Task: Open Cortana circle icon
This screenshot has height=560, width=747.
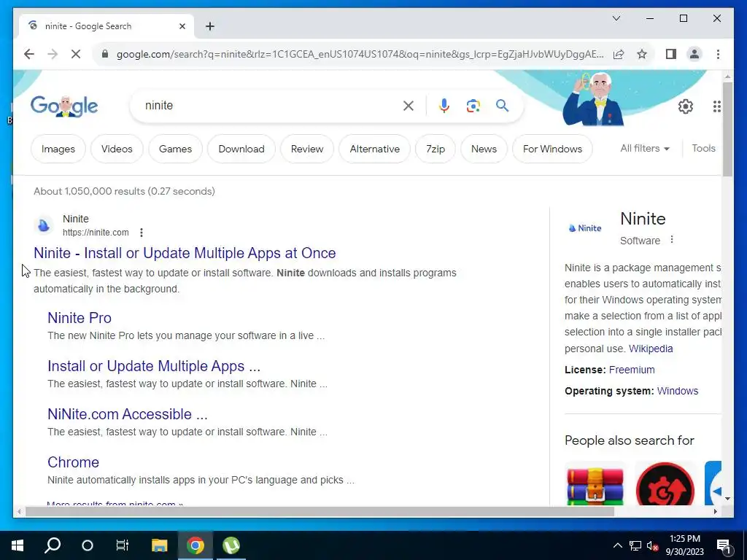Action: pos(88,545)
